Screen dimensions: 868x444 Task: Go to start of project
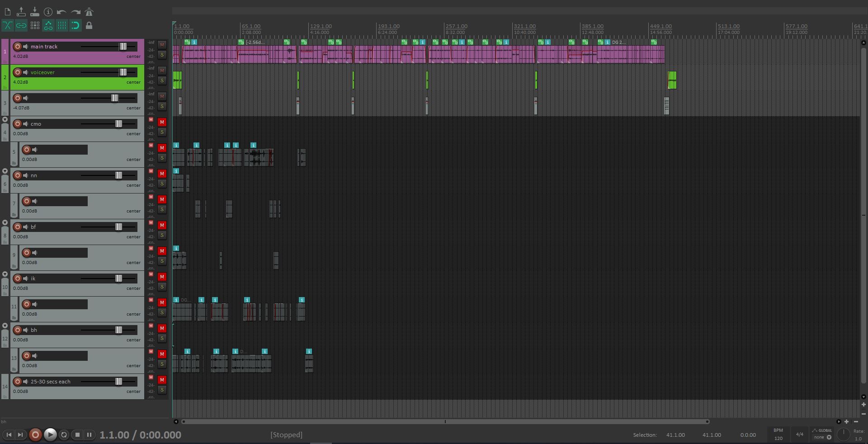9,435
